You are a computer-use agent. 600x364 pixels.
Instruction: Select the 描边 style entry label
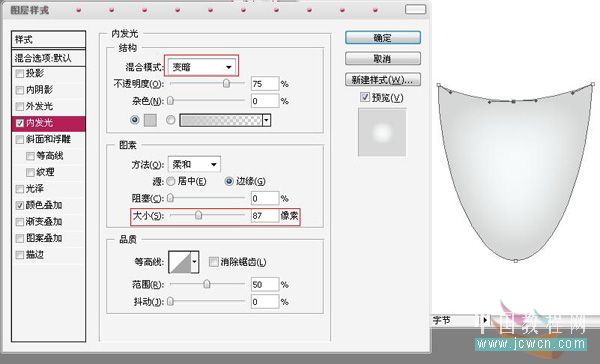[35, 255]
